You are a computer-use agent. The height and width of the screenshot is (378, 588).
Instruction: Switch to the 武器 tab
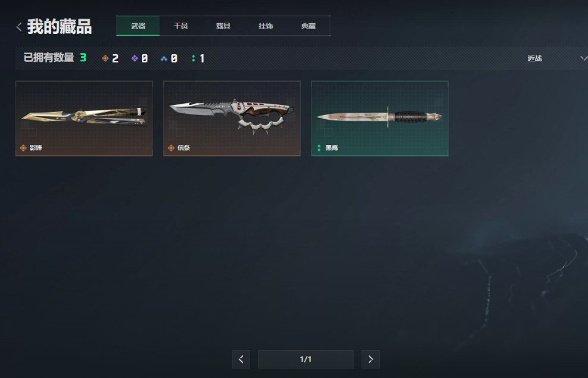138,26
